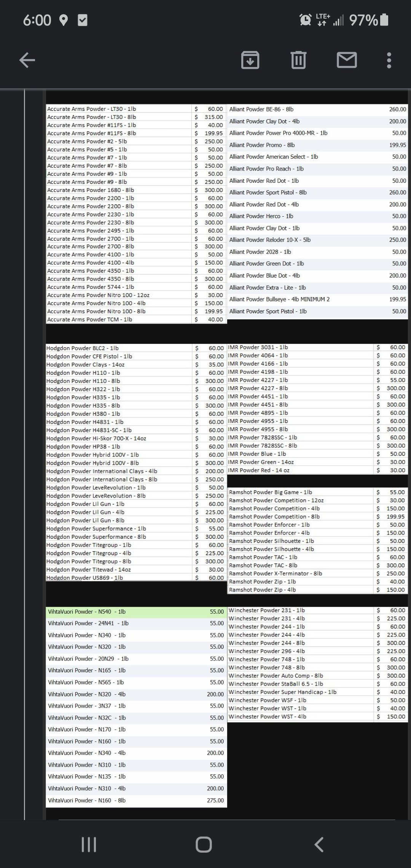Screen dimensions: 411x868
Task: Tap the 6:00 clock in the status bar
Action: click(37, 20)
